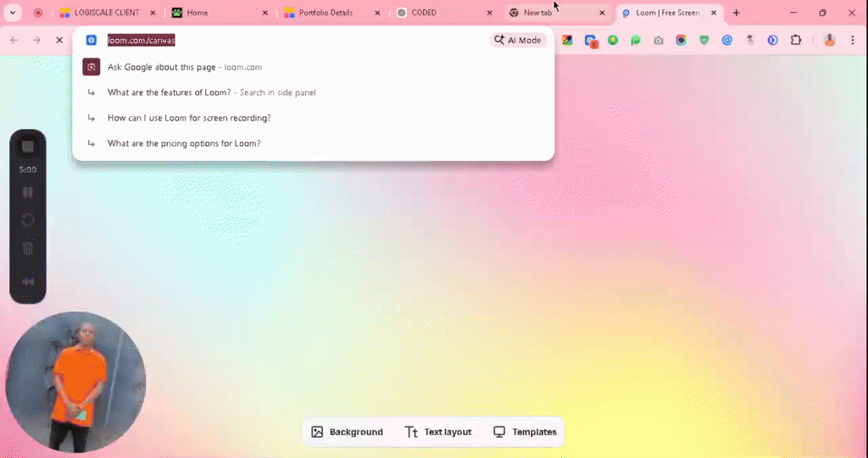Go back with the back arrow
The image size is (868, 458).
point(14,40)
